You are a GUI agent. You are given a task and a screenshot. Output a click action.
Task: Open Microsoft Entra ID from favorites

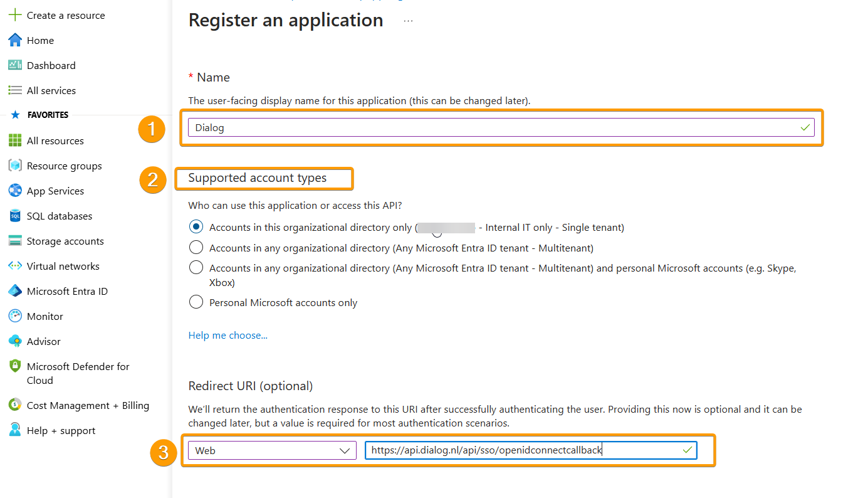tap(67, 291)
